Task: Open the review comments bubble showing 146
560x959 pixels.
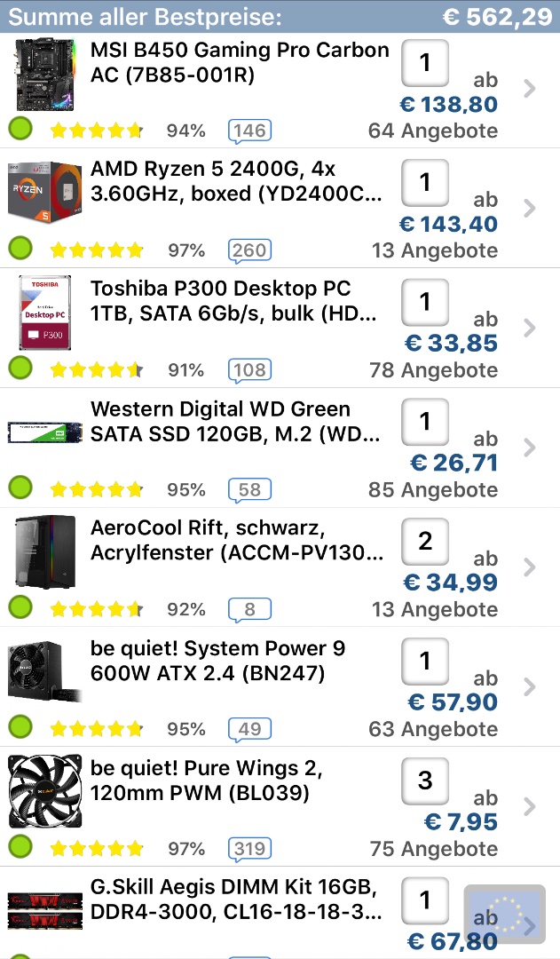Action: [249, 131]
